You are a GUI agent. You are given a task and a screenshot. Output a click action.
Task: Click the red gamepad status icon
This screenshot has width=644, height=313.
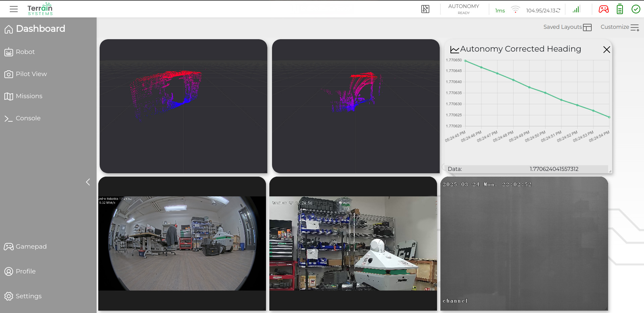(x=603, y=9)
